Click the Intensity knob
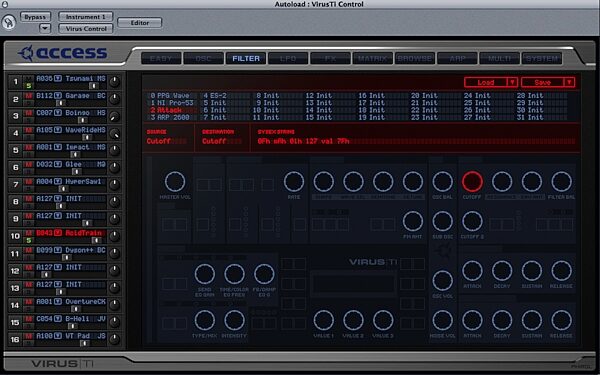This screenshot has height=375, width=600. (234, 320)
